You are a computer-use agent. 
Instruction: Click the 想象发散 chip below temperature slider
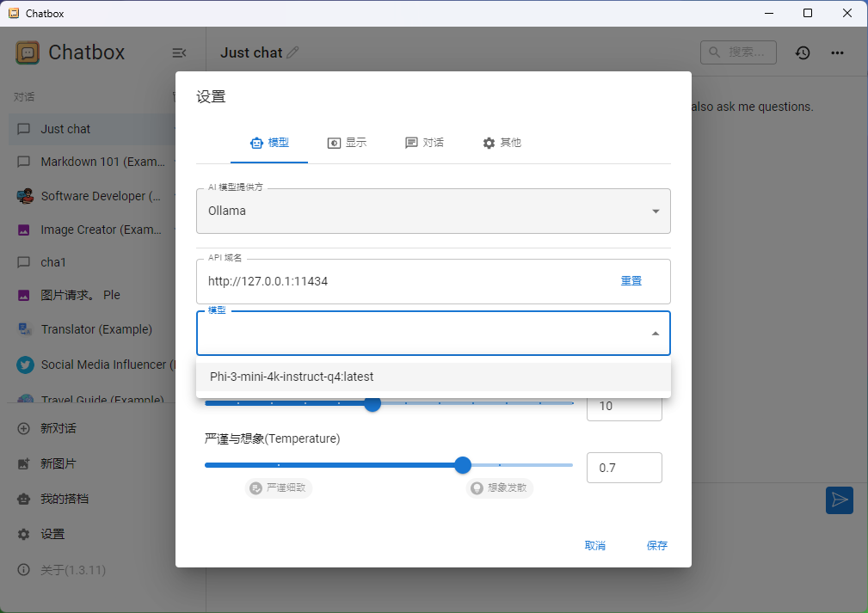500,488
